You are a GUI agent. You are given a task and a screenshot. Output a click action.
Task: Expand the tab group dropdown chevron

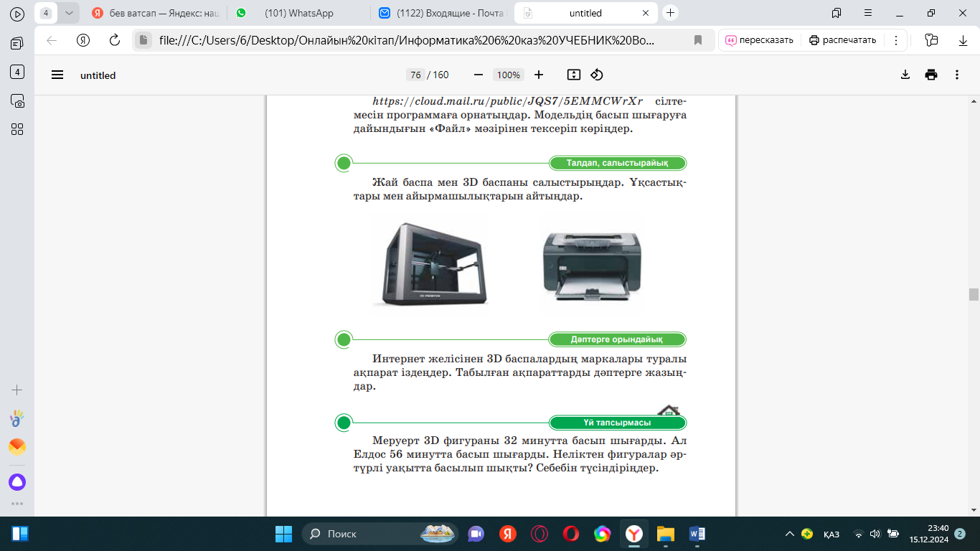click(x=69, y=13)
